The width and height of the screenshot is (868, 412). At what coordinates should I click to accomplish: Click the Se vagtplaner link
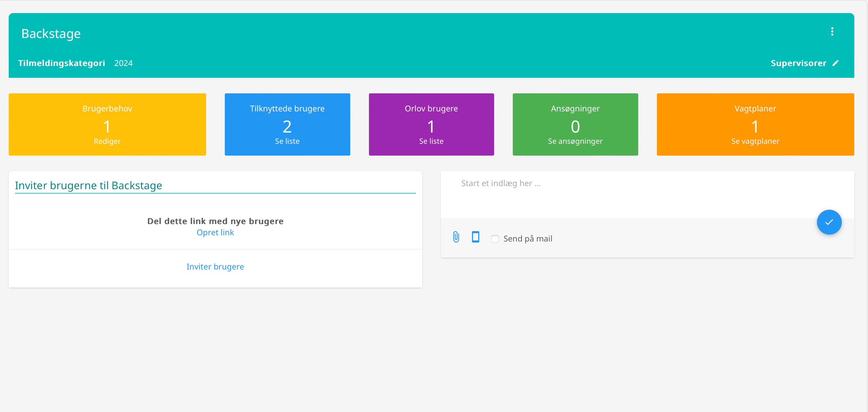click(x=755, y=141)
